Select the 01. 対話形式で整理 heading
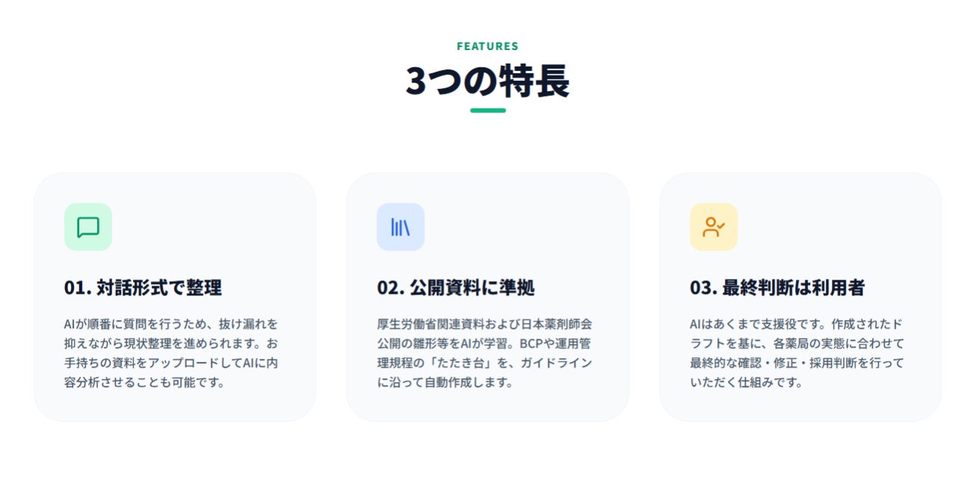The image size is (980, 489). point(143,288)
